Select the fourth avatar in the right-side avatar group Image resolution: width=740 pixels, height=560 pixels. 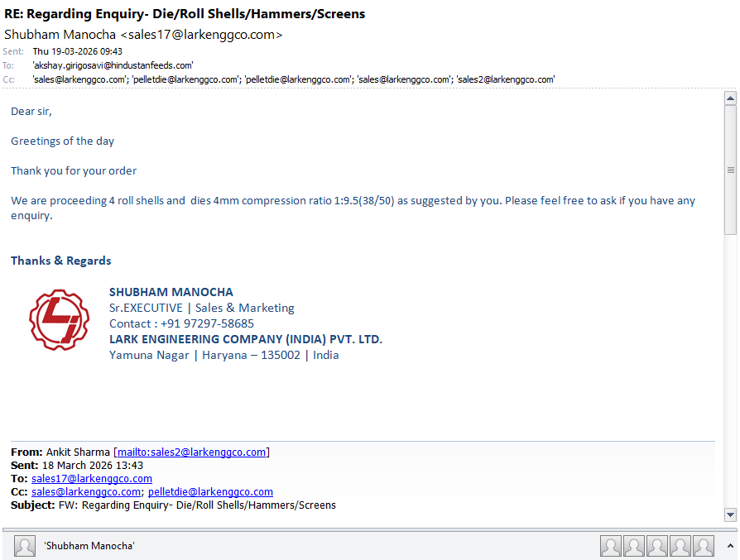coord(680,546)
